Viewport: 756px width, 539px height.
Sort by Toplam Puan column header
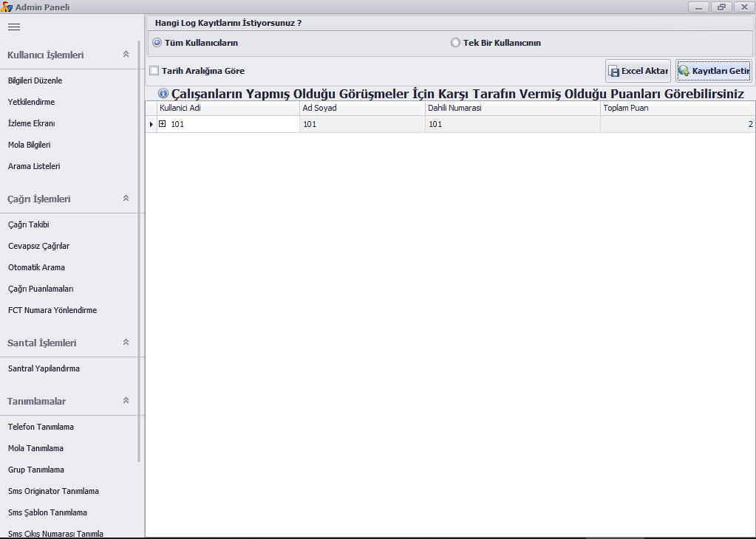(678, 109)
